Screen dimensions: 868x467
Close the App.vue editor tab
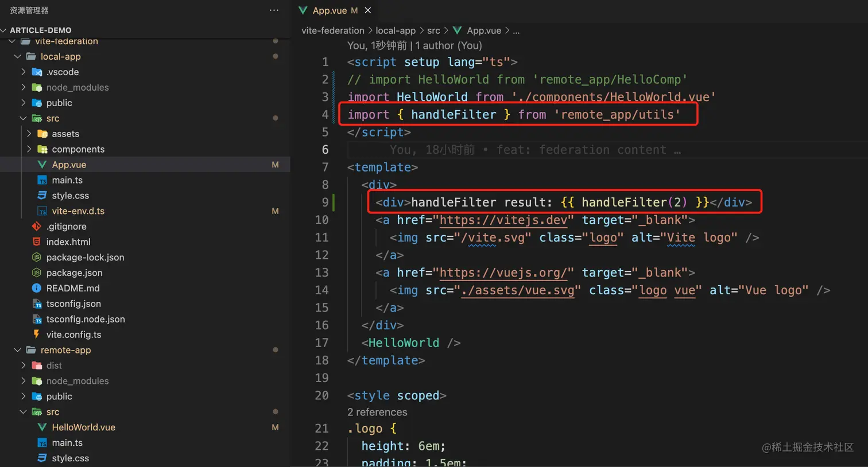(x=368, y=10)
